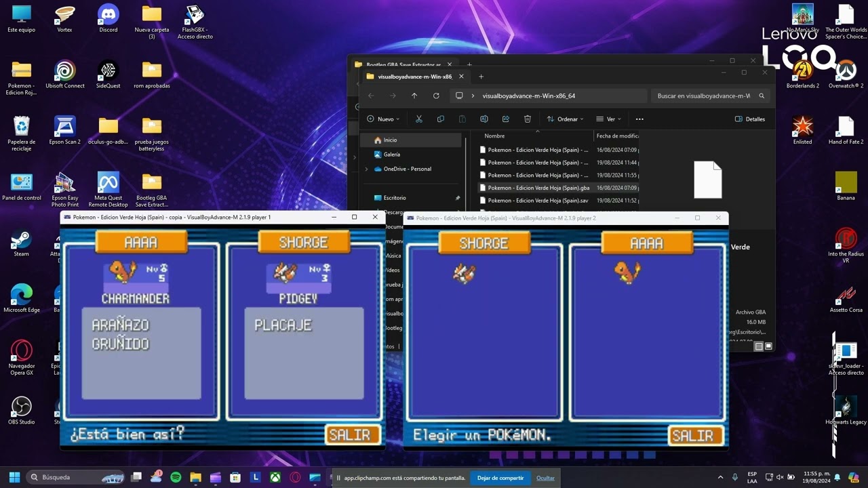The width and height of the screenshot is (868, 488).
Task: Open the FlashGBX shortcut on the desktop
Action: [x=195, y=22]
